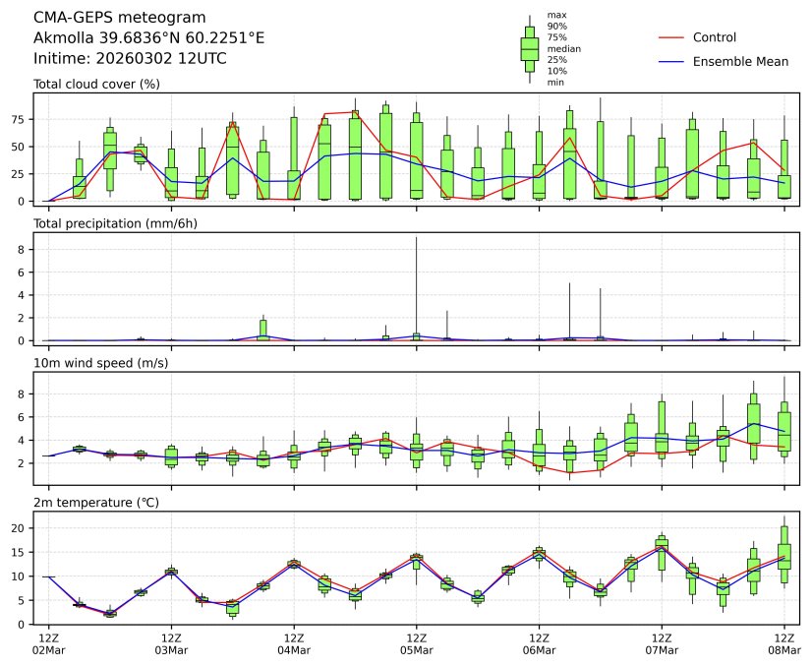
Task: Select the 'Control' legend label
Action: click(x=715, y=37)
